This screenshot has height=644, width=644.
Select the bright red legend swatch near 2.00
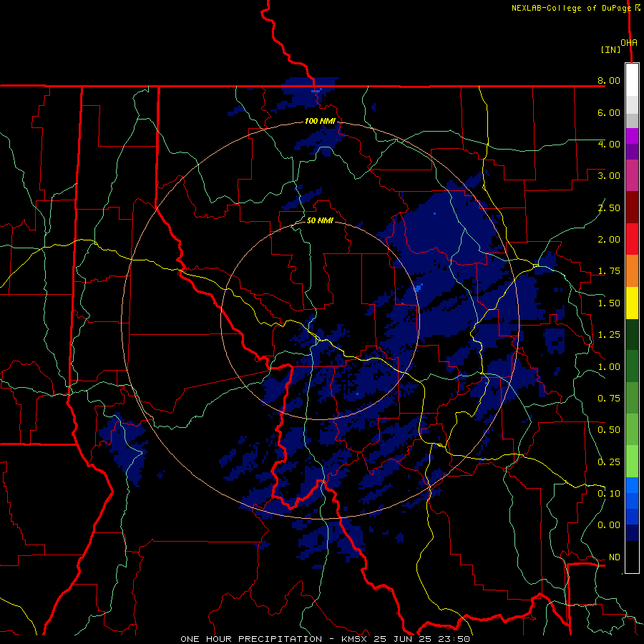[x=632, y=239]
